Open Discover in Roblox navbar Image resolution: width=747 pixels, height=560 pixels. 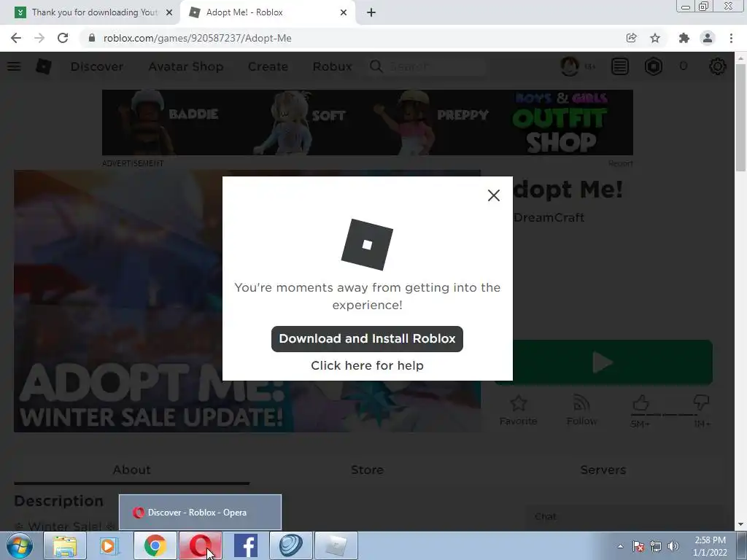click(x=97, y=66)
